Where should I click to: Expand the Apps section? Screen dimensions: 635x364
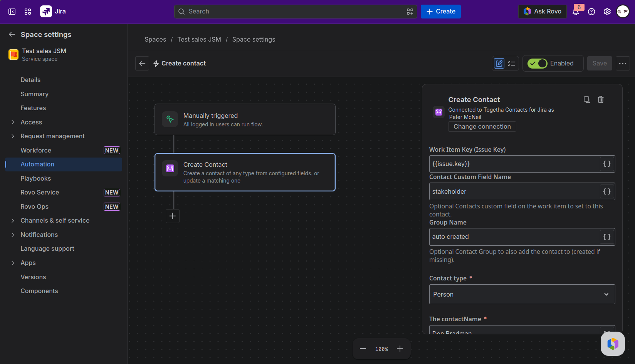pos(13,263)
